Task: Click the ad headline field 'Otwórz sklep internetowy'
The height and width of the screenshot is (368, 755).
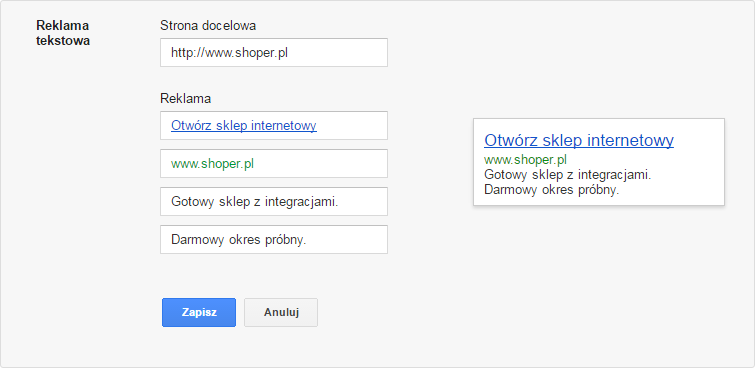Action: click(273, 126)
